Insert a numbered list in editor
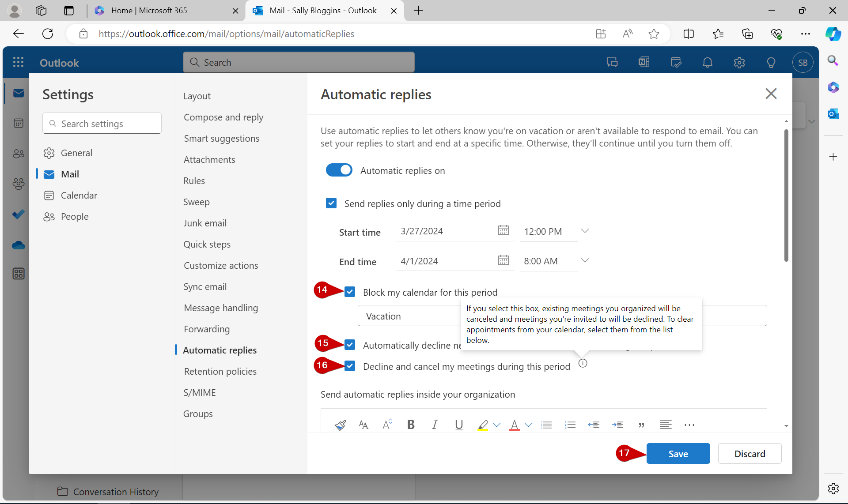The height and width of the screenshot is (504, 848). 570,425
